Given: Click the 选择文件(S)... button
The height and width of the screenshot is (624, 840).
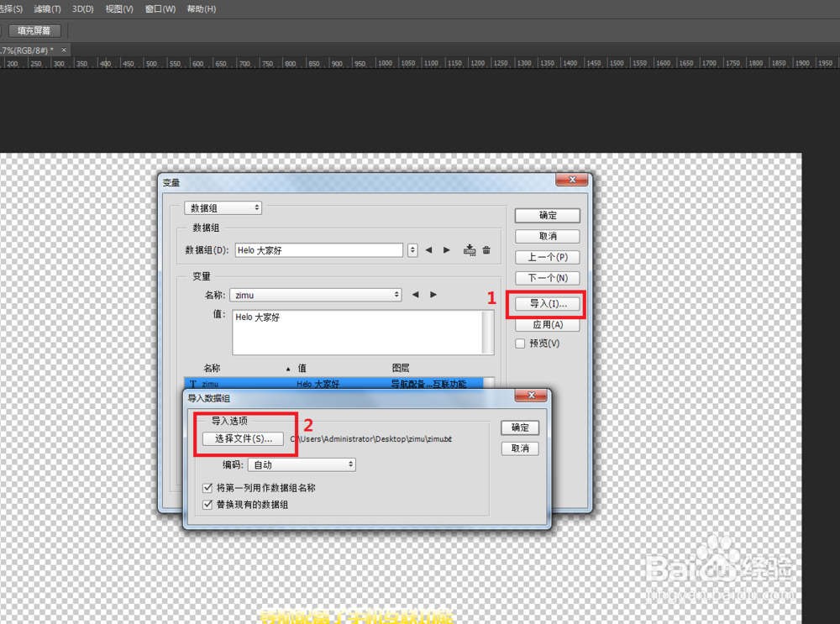Looking at the screenshot, I should pyautogui.click(x=244, y=438).
